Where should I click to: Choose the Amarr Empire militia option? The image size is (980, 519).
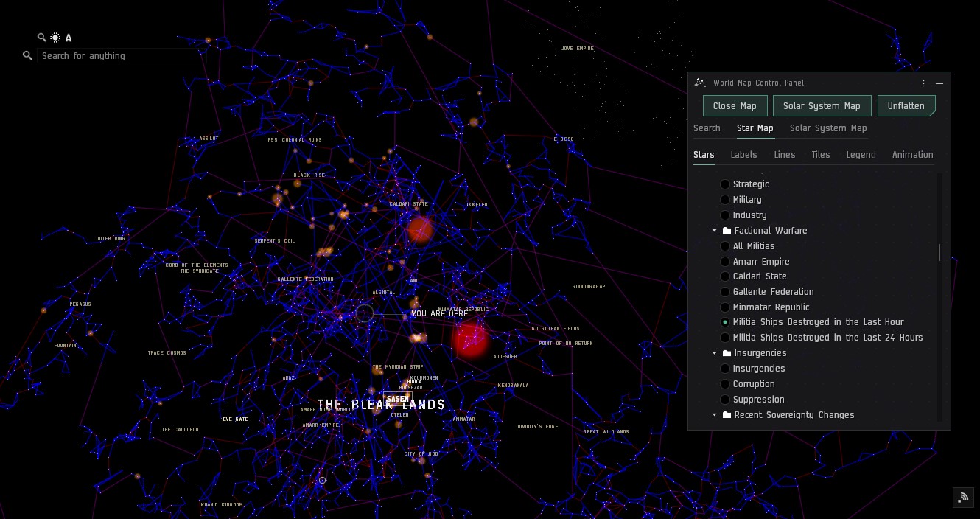pos(726,262)
